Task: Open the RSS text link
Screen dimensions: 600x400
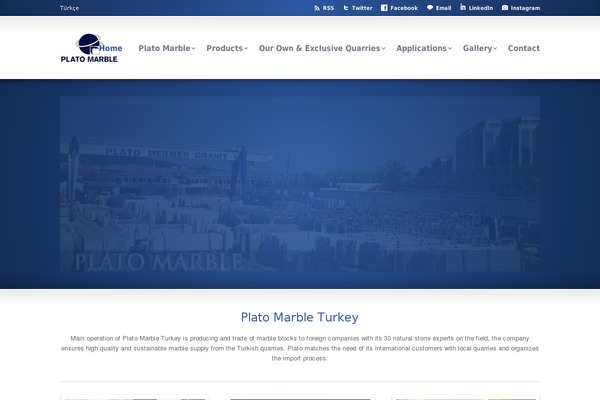Action: tap(328, 8)
